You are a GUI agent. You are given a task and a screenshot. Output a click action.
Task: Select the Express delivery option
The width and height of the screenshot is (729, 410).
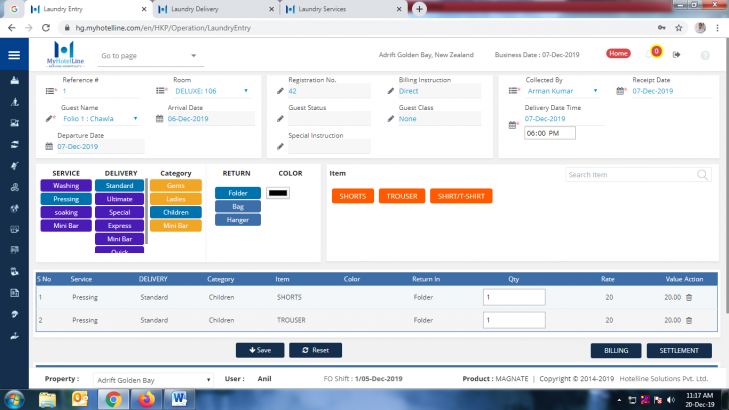pos(119,226)
